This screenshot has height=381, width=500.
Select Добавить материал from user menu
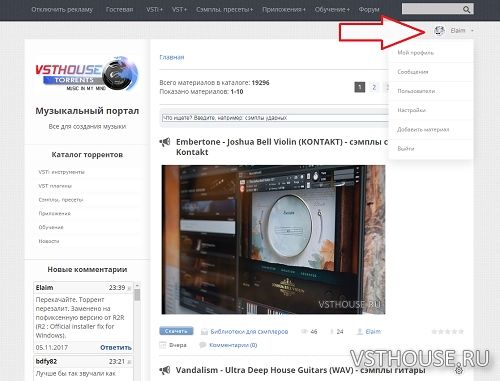point(423,129)
